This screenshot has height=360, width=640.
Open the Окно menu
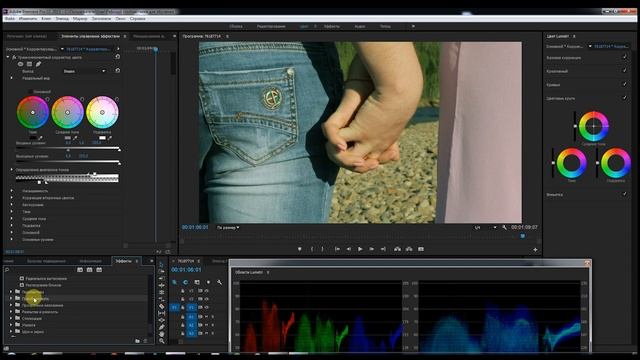coord(120,19)
